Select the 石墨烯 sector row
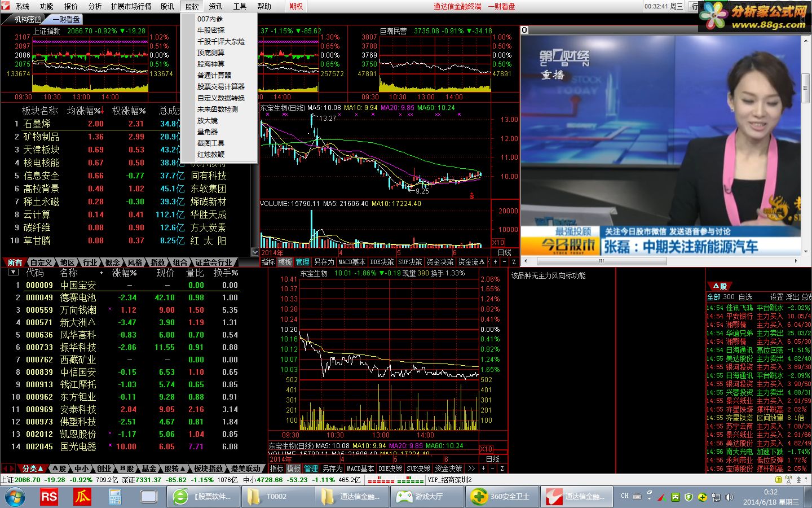The width and height of the screenshot is (812, 508). [x=129, y=124]
